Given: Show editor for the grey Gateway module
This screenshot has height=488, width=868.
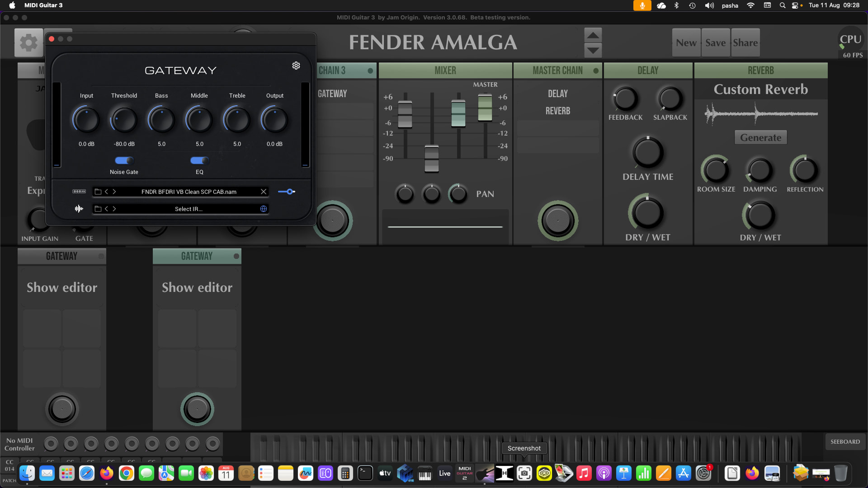Looking at the screenshot, I should pos(62,287).
